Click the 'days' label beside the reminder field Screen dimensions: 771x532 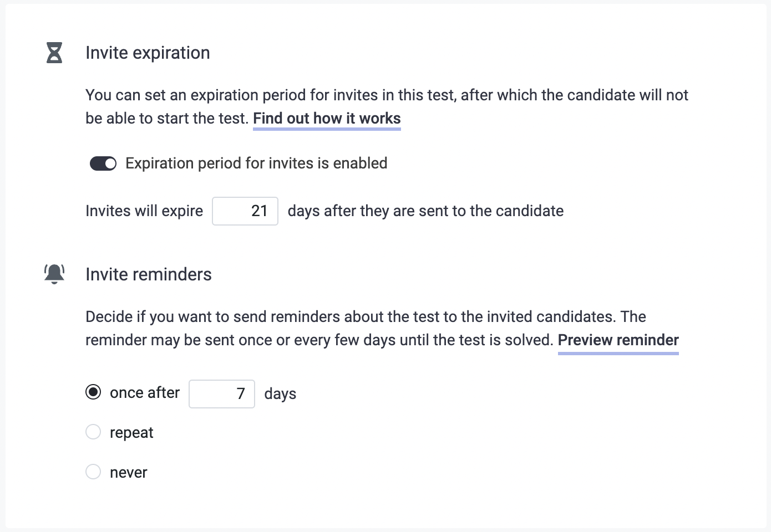(x=280, y=394)
